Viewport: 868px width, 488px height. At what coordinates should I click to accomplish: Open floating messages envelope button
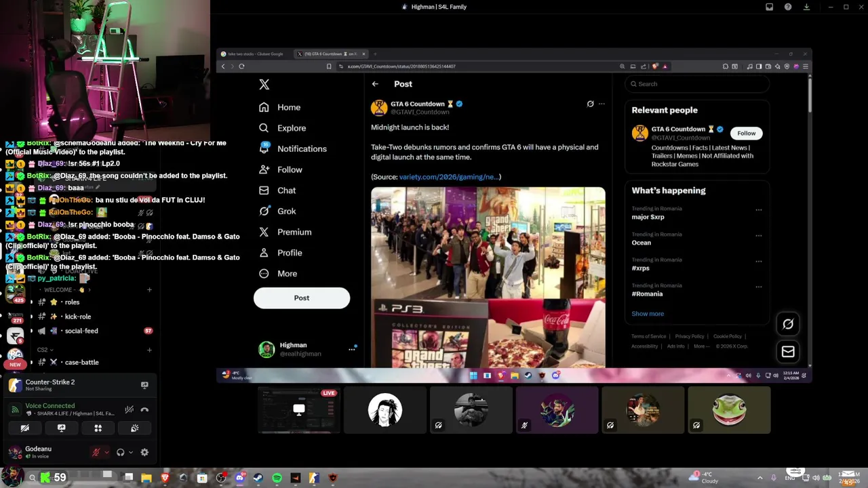click(x=788, y=351)
